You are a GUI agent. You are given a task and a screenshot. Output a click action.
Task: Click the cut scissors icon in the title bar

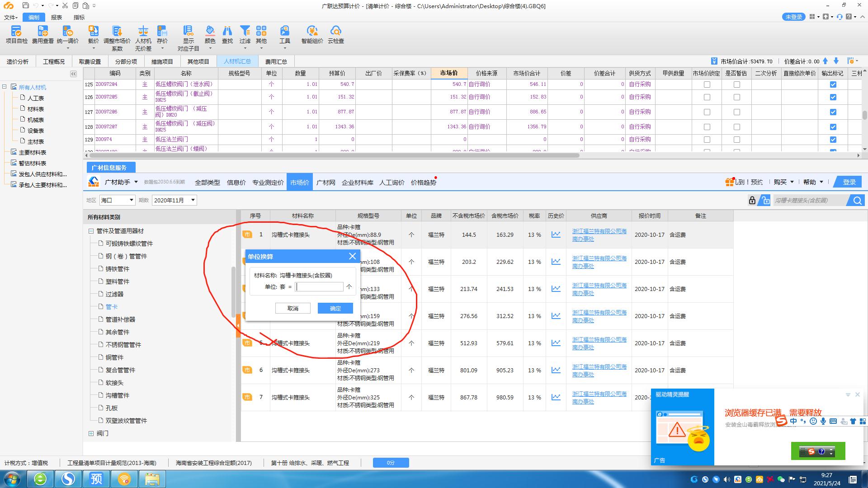(65, 5)
